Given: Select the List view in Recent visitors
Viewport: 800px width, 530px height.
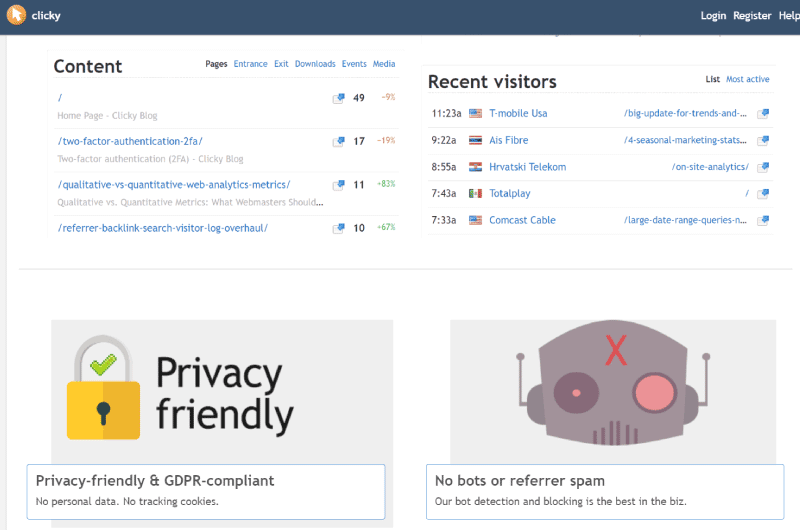Looking at the screenshot, I should (712, 79).
